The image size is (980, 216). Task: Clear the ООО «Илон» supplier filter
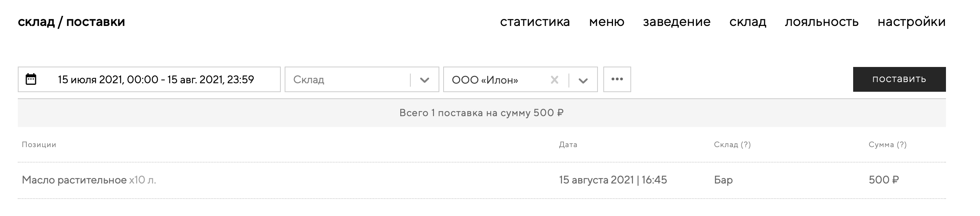554,80
